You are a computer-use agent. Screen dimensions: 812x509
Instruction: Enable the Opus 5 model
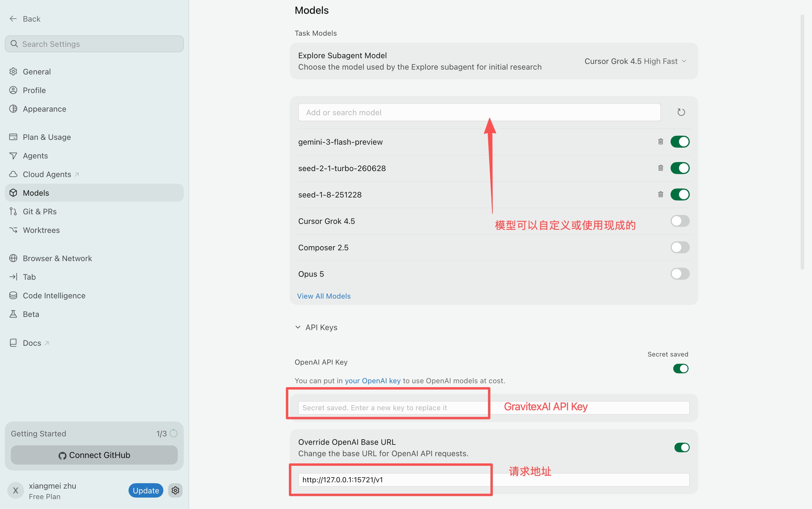[680, 274]
